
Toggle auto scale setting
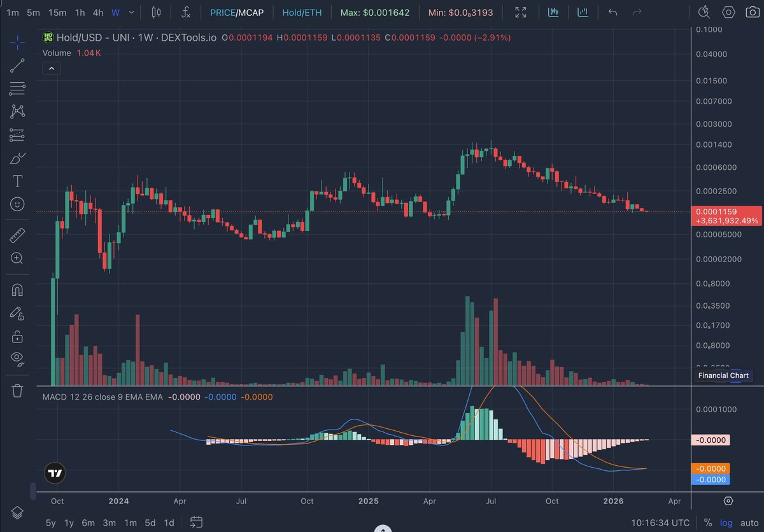pyautogui.click(x=749, y=522)
